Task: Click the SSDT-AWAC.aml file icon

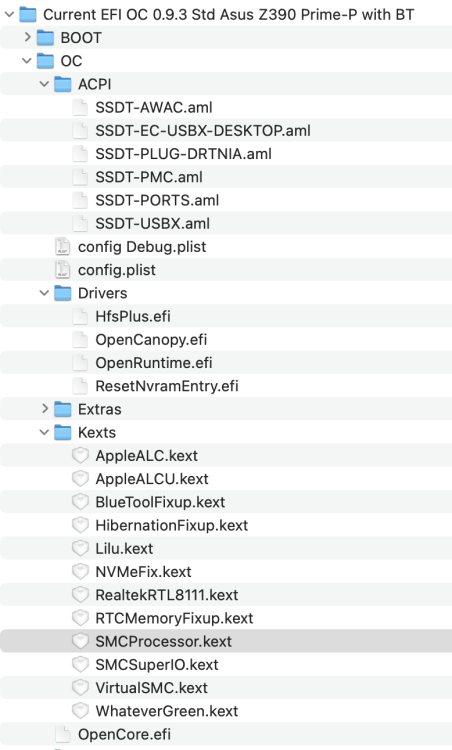Action: (x=80, y=107)
